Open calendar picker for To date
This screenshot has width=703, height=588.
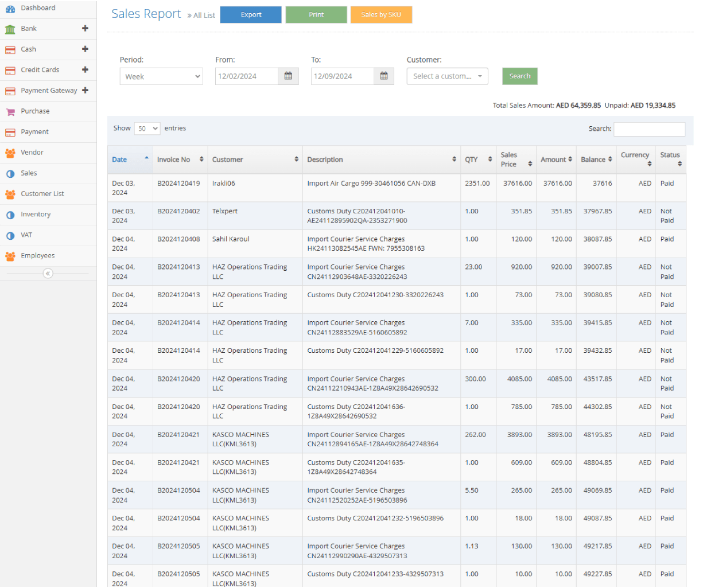384,76
